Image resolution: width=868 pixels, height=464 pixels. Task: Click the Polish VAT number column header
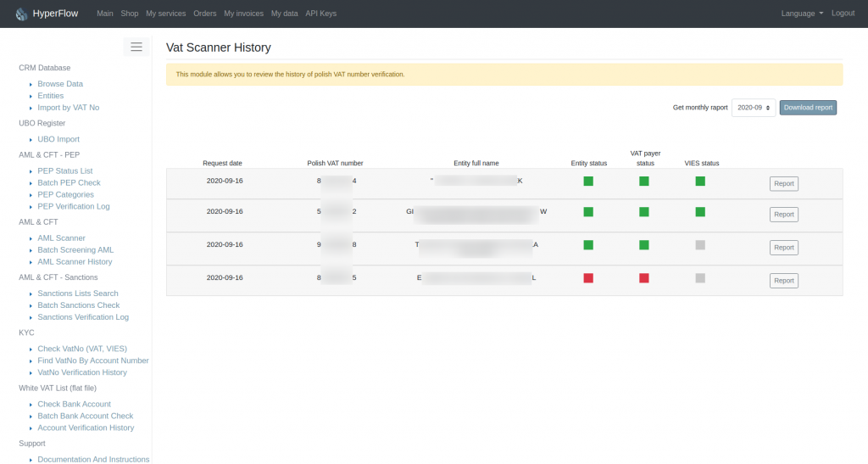pyautogui.click(x=335, y=164)
